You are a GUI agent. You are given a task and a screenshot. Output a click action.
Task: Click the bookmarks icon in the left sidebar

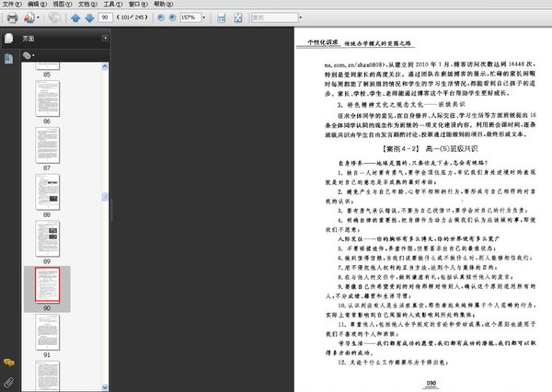9,59
